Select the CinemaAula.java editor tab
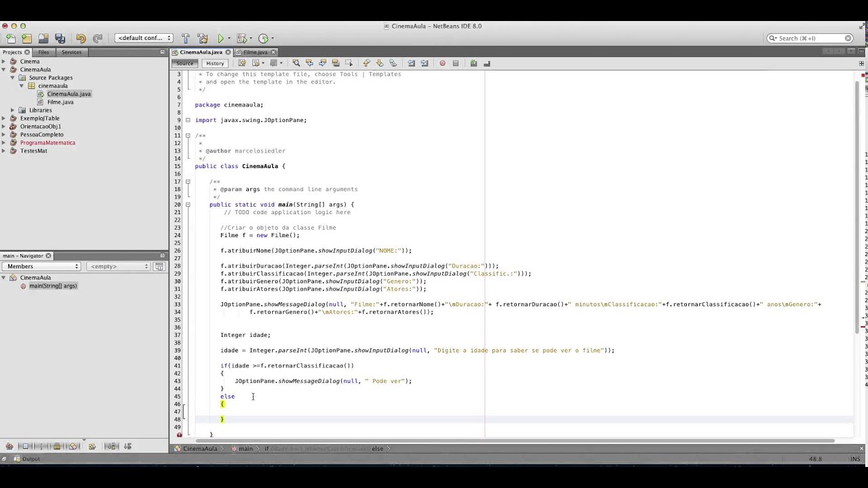868x488 pixels. (x=201, y=52)
